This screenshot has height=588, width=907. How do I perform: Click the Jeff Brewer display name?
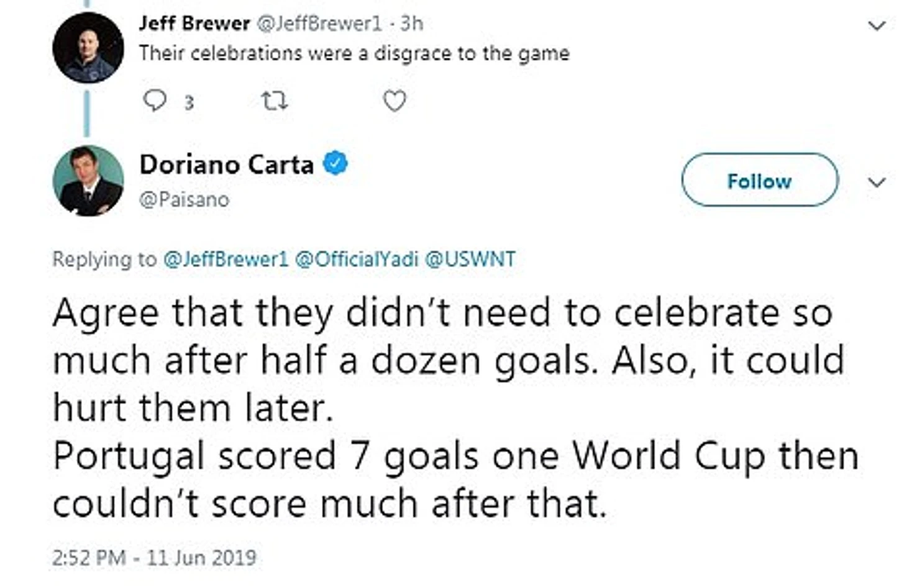pos(194,24)
